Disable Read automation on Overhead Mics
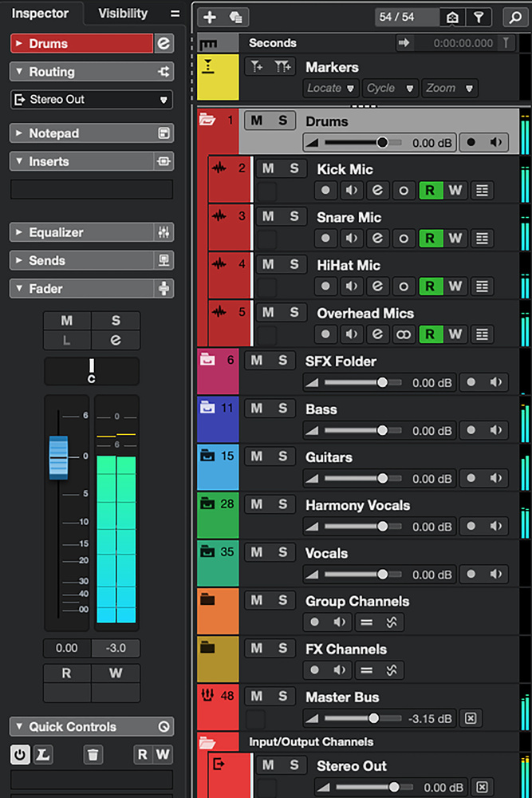The height and width of the screenshot is (798, 532). (x=430, y=334)
